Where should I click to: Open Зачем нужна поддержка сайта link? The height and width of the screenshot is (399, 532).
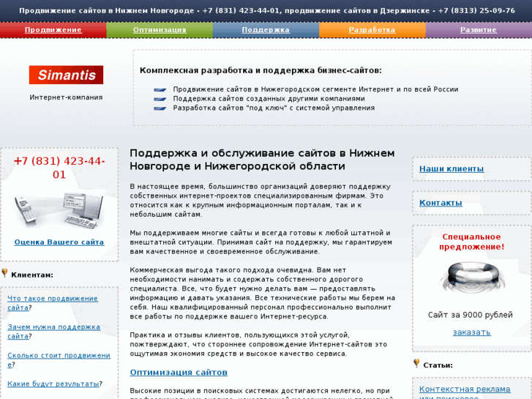tap(53, 332)
